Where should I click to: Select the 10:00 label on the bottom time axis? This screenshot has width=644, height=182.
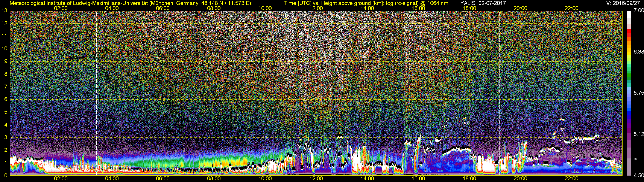[x=265, y=179]
